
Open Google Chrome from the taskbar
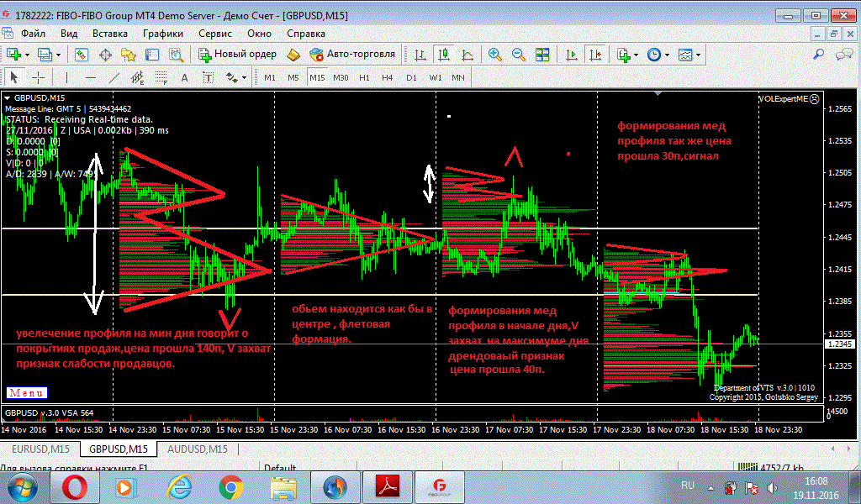[230, 486]
